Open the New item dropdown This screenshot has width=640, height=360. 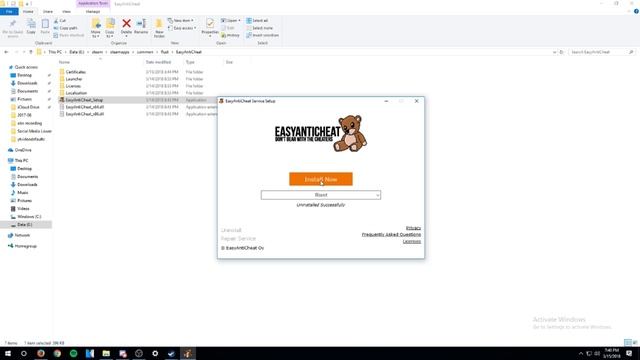tap(181, 20)
